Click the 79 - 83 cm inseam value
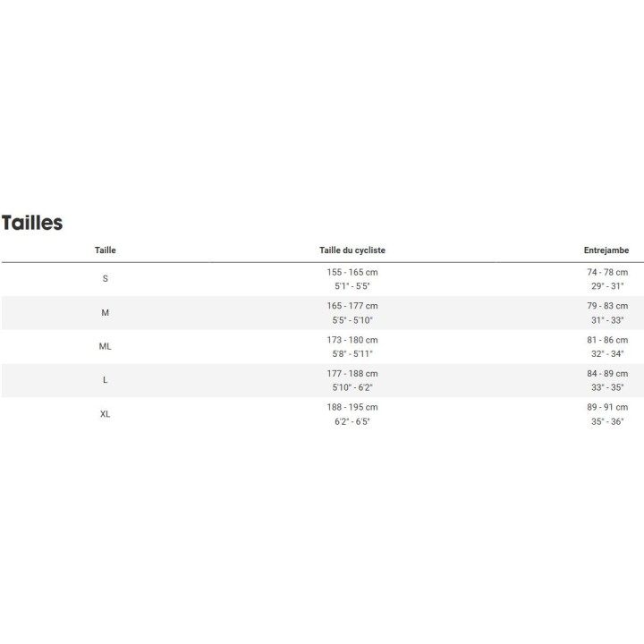The image size is (644, 644). pyautogui.click(x=607, y=306)
